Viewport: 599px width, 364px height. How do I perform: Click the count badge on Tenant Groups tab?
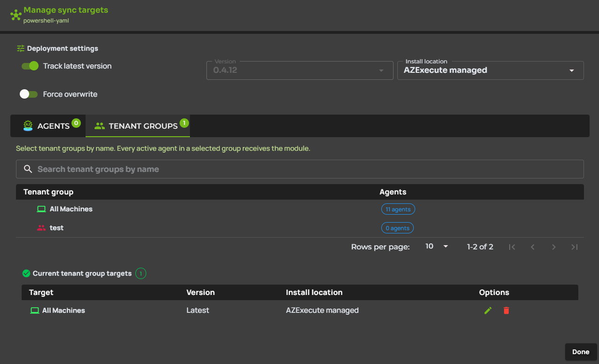[184, 123]
